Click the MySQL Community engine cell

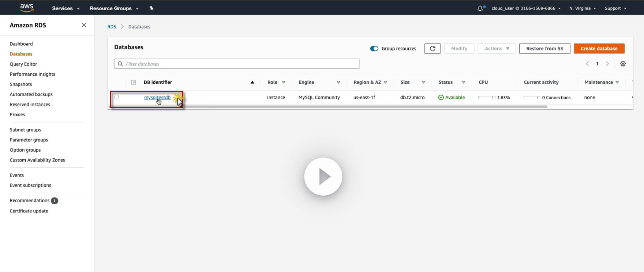319,98
